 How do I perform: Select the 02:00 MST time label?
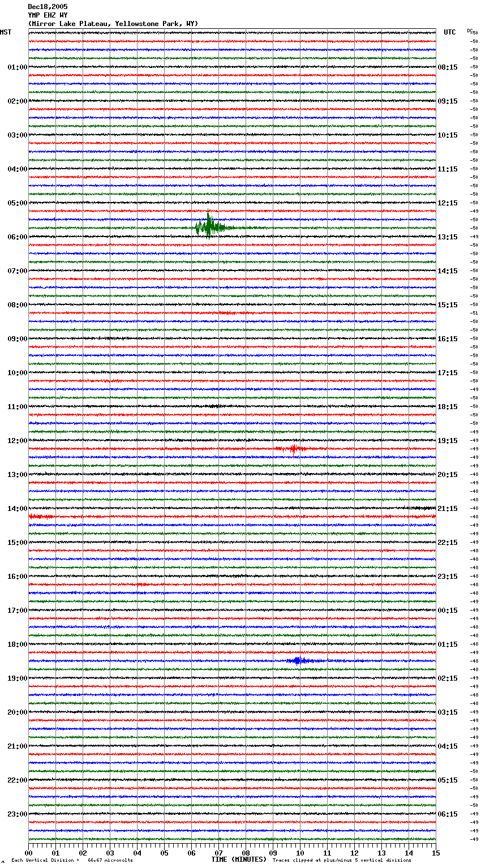tap(17, 101)
